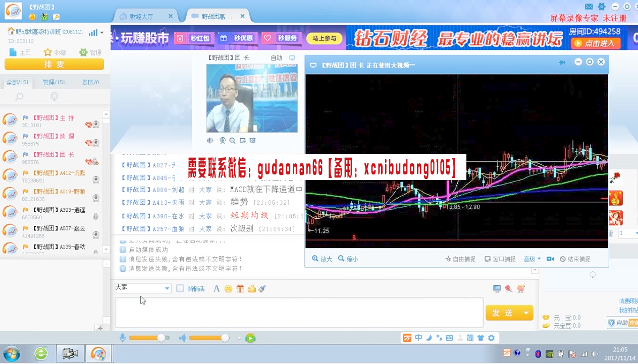
Task: Click the signal strength bars icon
Action: pyautogui.click(x=93, y=32)
